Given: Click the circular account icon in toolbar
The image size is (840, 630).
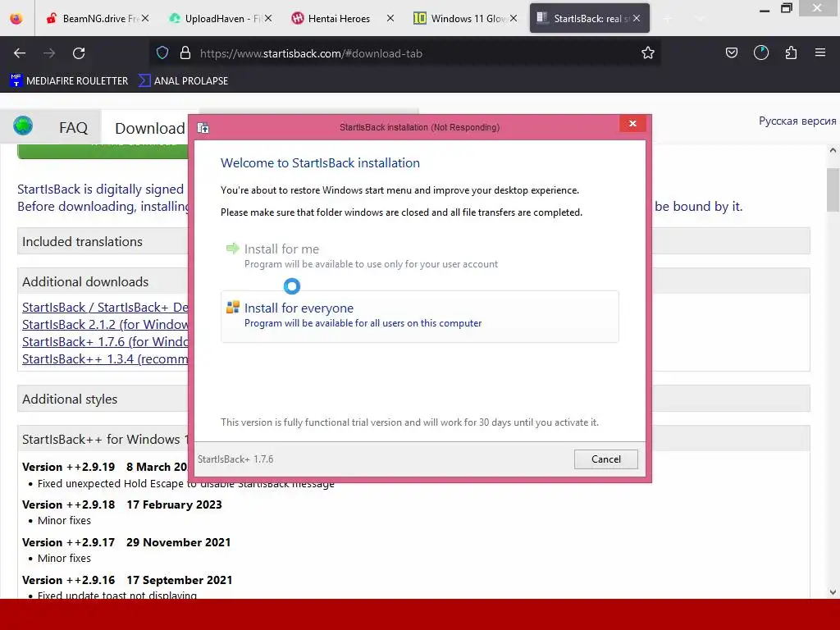Looking at the screenshot, I should click(761, 52).
